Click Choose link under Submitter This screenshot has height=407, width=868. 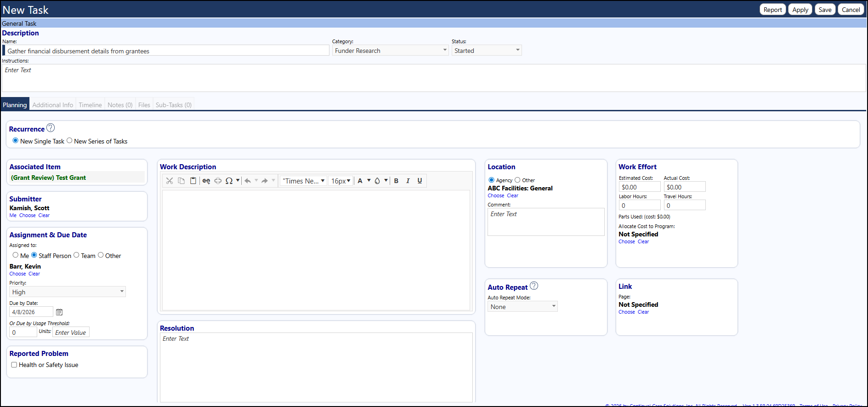pos(28,215)
